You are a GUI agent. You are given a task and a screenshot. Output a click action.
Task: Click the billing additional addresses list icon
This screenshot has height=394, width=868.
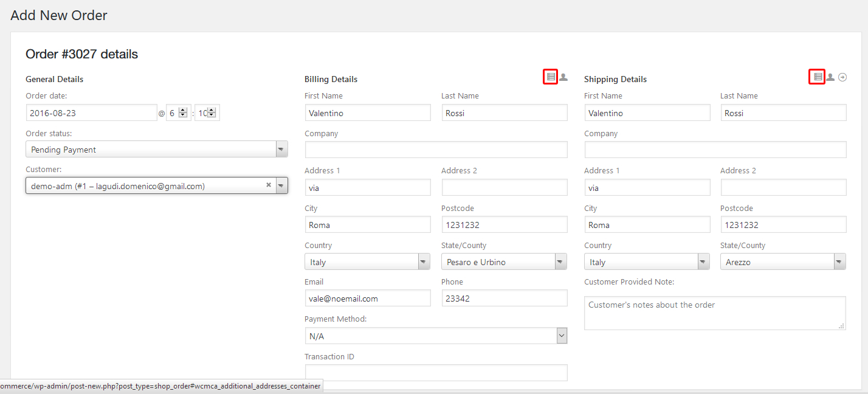(550, 77)
